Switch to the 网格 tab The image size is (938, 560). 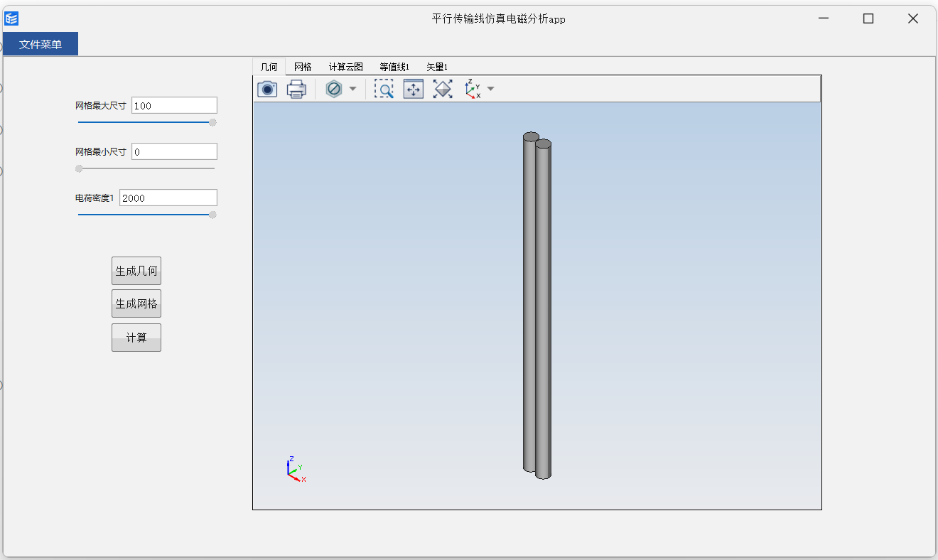pos(303,67)
